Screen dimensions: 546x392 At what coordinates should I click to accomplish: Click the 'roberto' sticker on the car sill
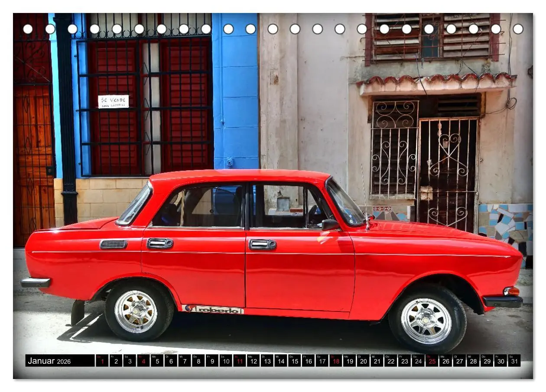pos(213,309)
